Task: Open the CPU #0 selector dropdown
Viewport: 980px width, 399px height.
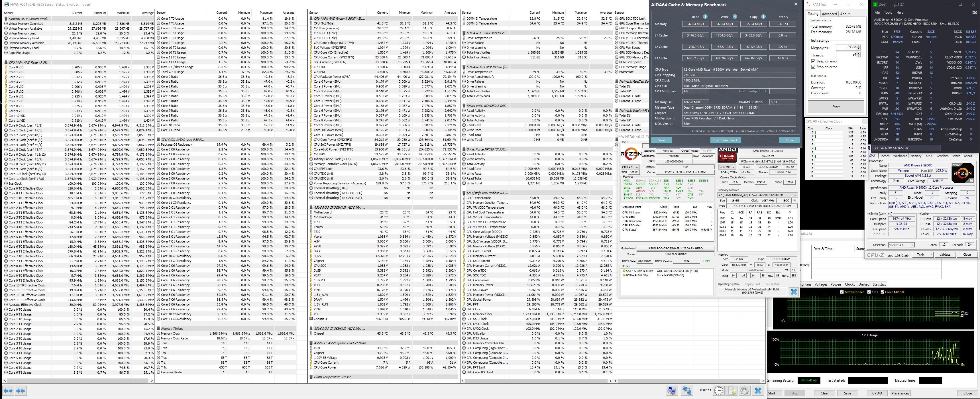Action: coord(630,167)
